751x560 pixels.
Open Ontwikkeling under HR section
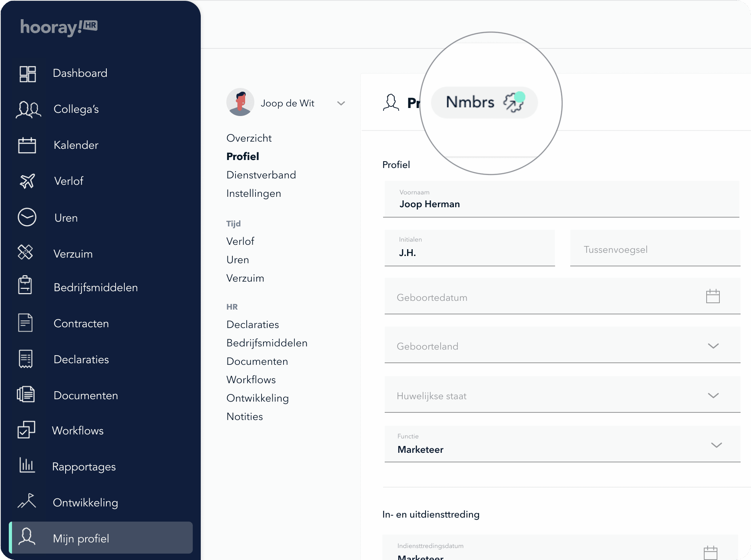tap(258, 398)
